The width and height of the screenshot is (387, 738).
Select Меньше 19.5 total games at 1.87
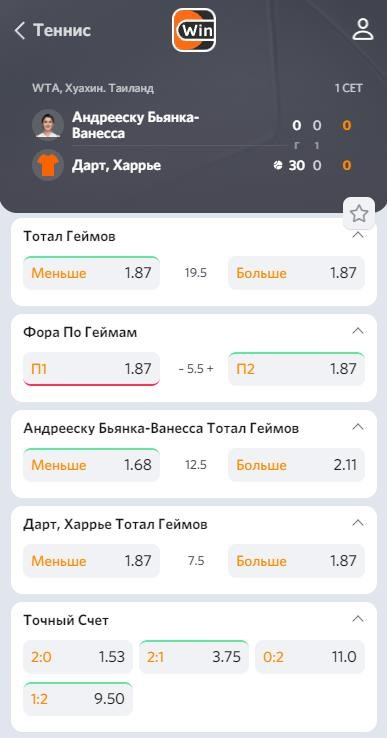tap(91, 273)
